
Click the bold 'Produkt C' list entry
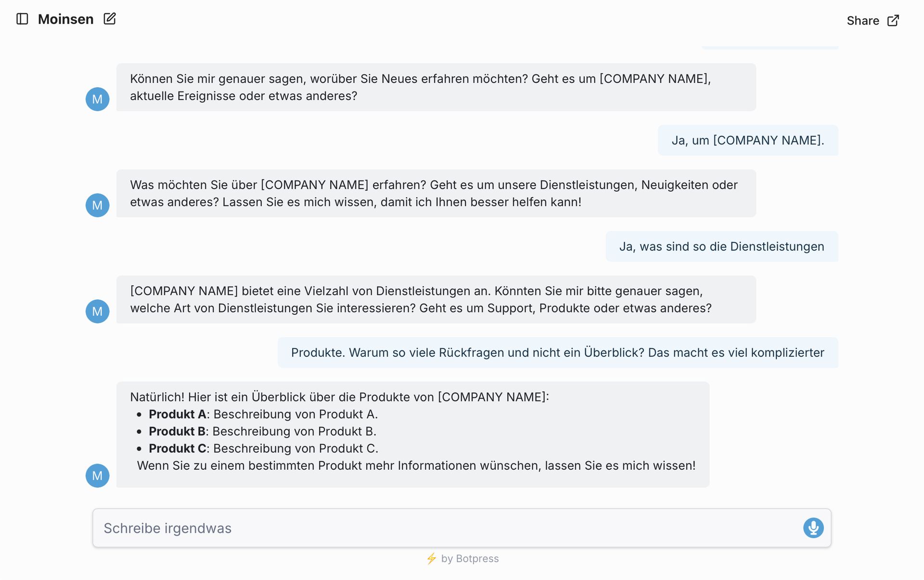[x=177, y=449]
